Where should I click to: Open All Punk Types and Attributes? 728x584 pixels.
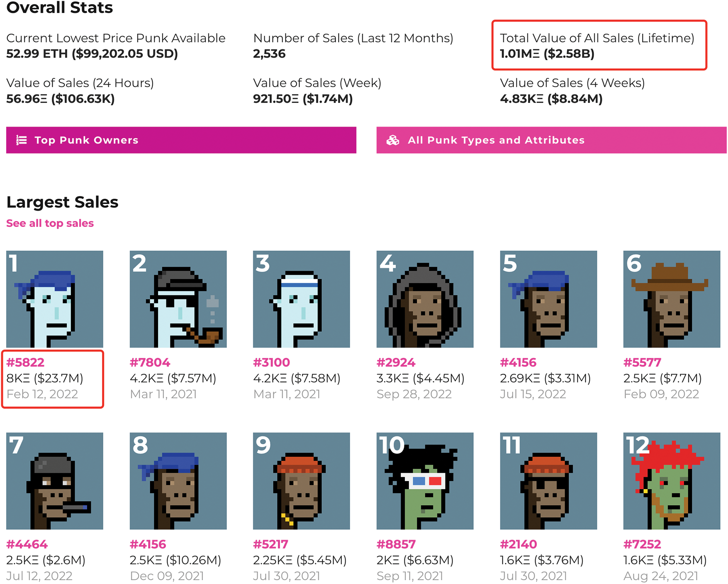pyautogui.click(x=551, y=140)
